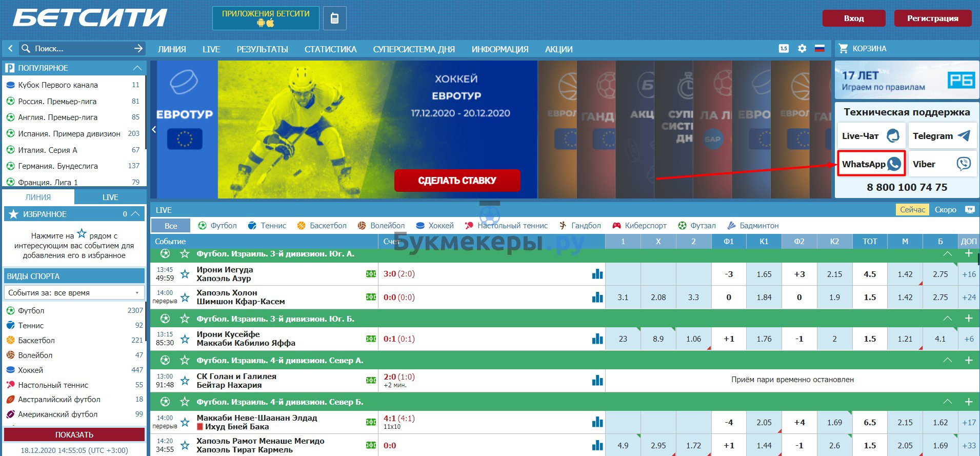980x456 pixels.
Task: Collapse the Популярное section
Action: [x=137, y=68]
